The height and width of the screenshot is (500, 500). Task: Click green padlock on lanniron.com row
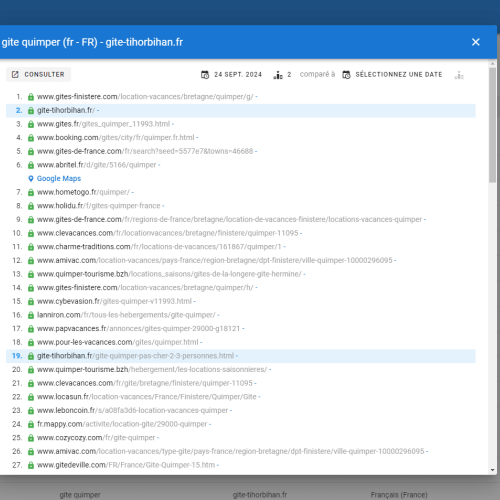(x=31, y=316)
